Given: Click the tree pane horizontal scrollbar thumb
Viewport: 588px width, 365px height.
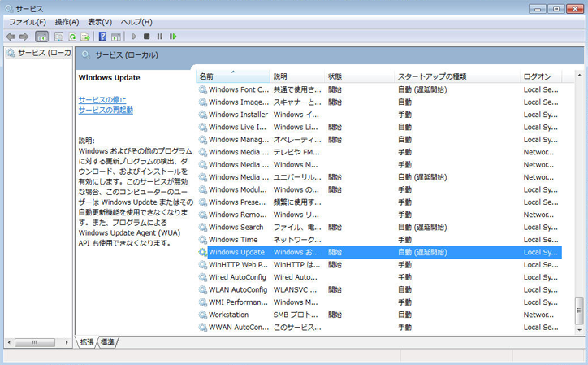Looking at the screenshot, I should tap(34, 342).
